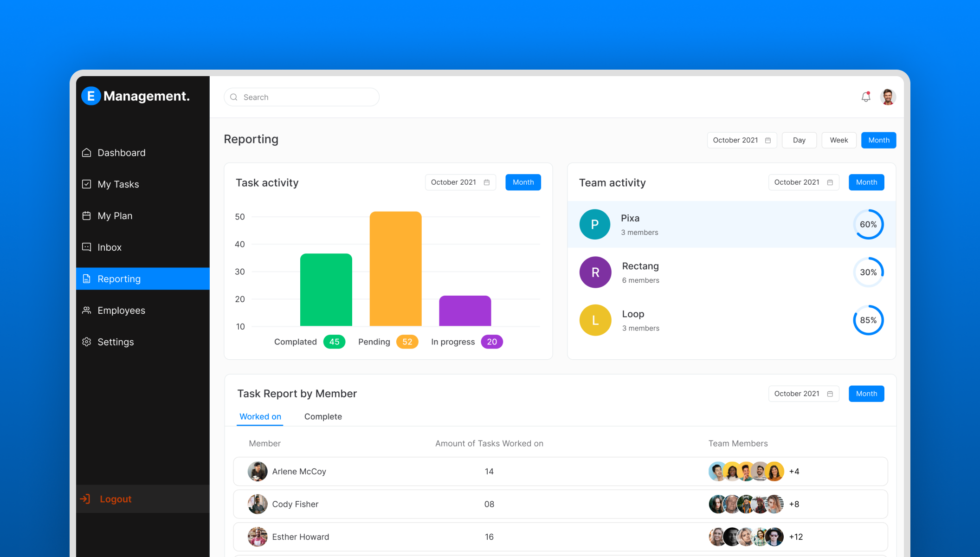Click the Logout button
The image size is (980, 557).
point(116,499)
